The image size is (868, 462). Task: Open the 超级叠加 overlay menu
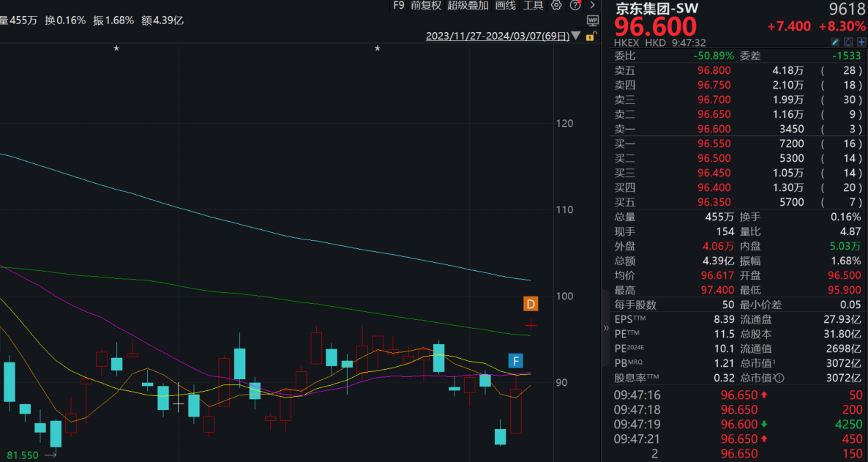[x=468, y=6]
